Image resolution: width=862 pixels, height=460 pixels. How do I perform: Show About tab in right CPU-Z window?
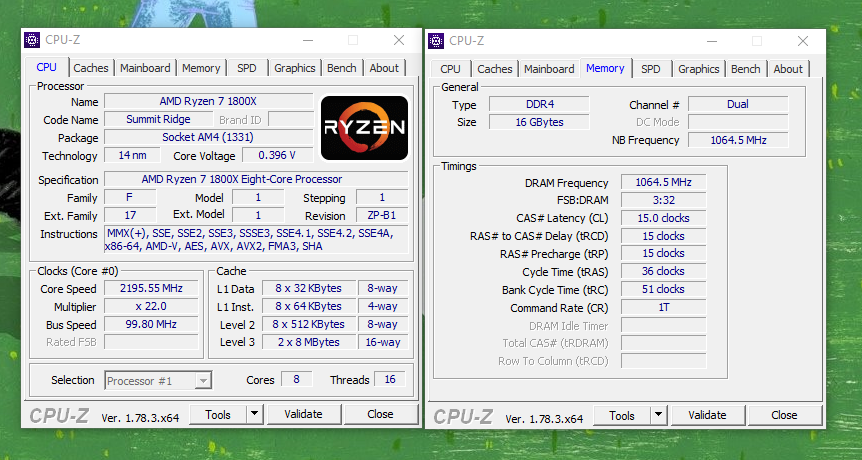[788, 69]
